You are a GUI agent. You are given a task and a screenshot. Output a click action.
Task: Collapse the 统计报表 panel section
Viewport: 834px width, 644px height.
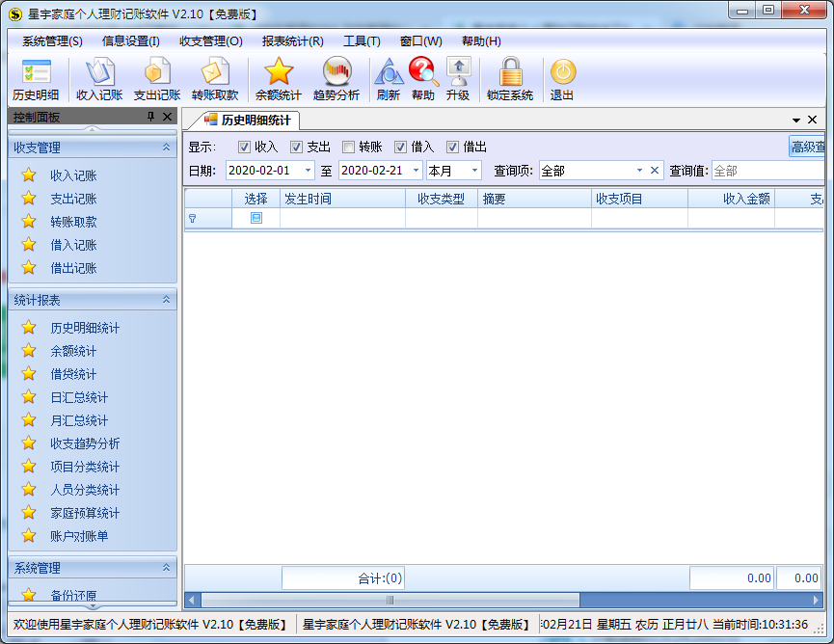coord(166,300)
